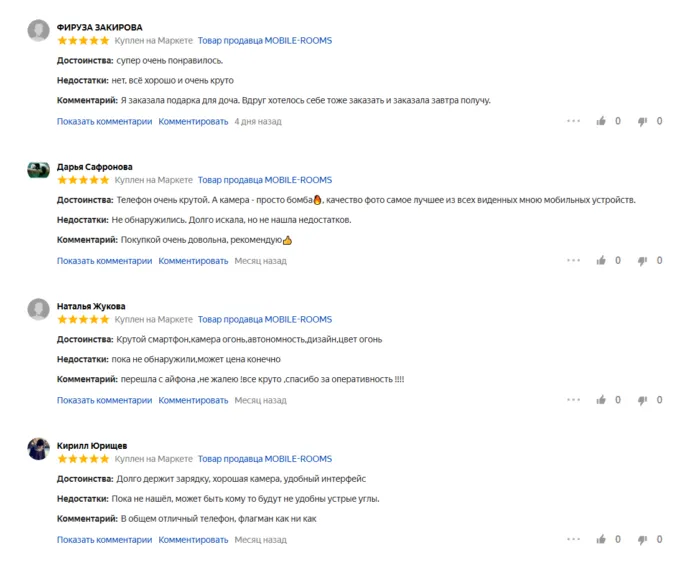The height and width of the screenshot is (564, 680).
Task: Click Кирилл Юрищев's profile avatar
Action: click(38, 449)
